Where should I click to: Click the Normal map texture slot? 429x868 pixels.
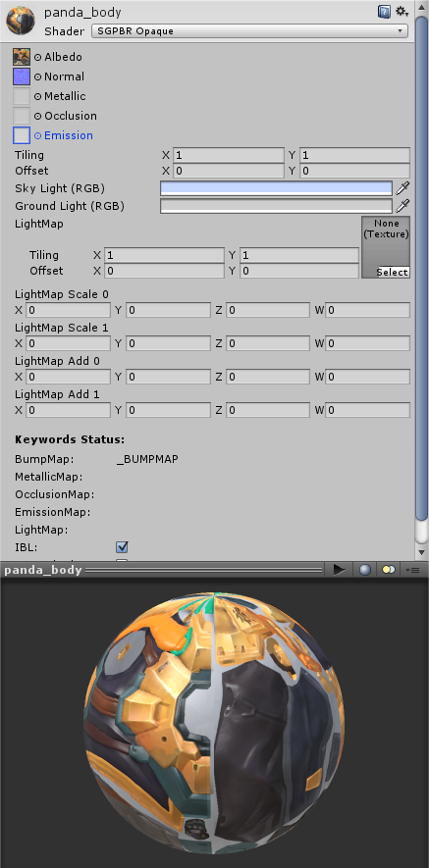tap(22, 77)
